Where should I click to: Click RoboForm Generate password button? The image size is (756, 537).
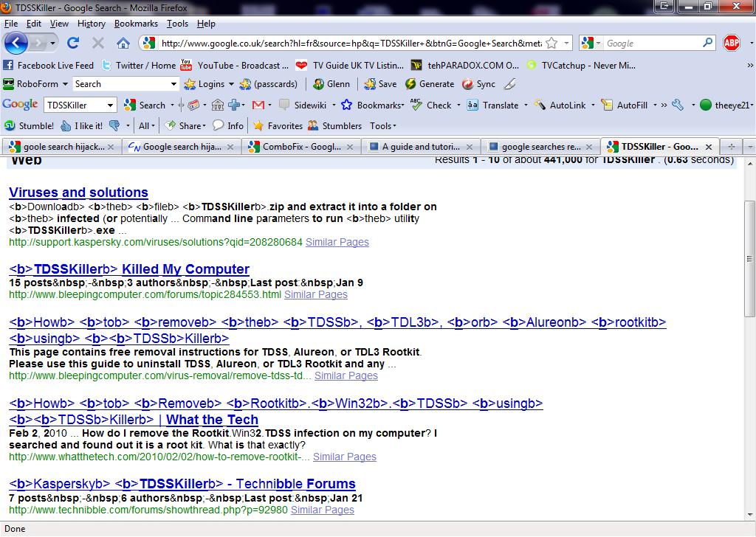coord(430,84)
